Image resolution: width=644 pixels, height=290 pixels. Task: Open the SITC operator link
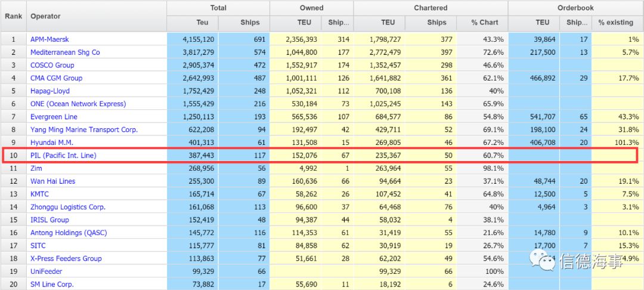point(38,246)
